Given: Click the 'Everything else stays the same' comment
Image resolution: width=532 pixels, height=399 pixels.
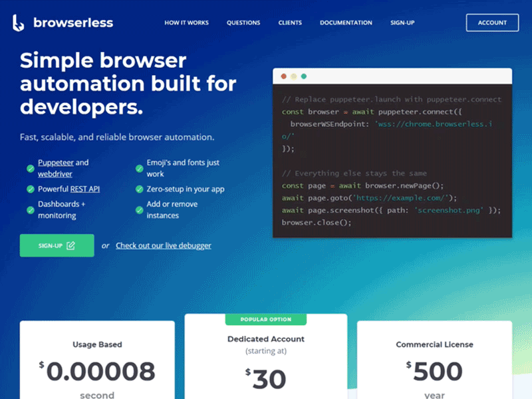Looking at the screenshot, I should click(x=354, y=174).
